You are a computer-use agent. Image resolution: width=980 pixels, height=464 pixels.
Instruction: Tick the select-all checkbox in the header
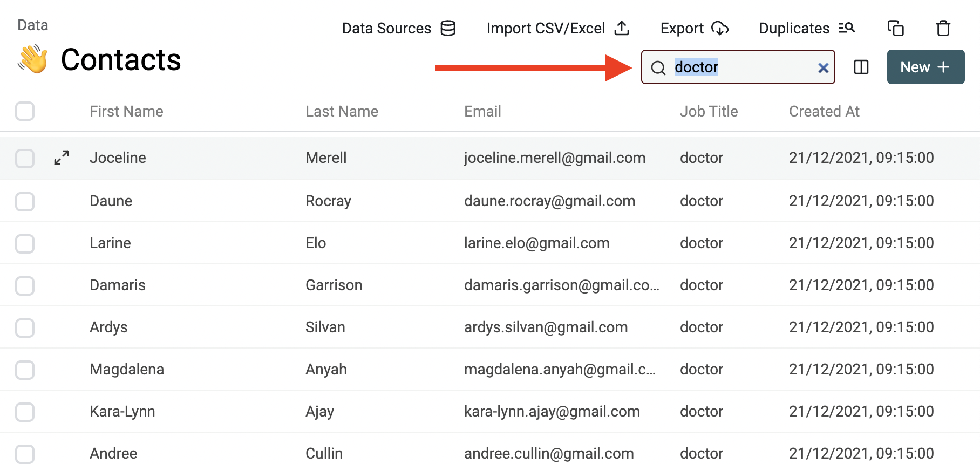click(x=25, y=111)
